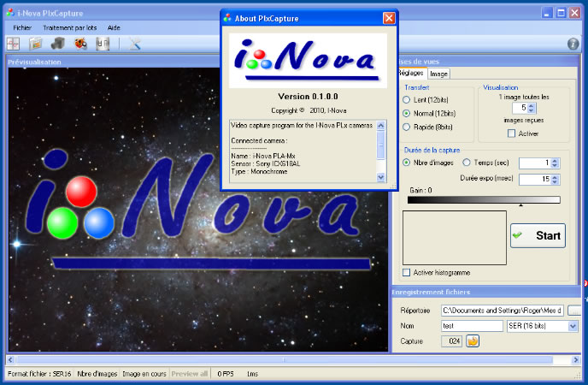Click the 0 FPS status entry
This screenshot has width=588, height=385.
coord(226,374)
